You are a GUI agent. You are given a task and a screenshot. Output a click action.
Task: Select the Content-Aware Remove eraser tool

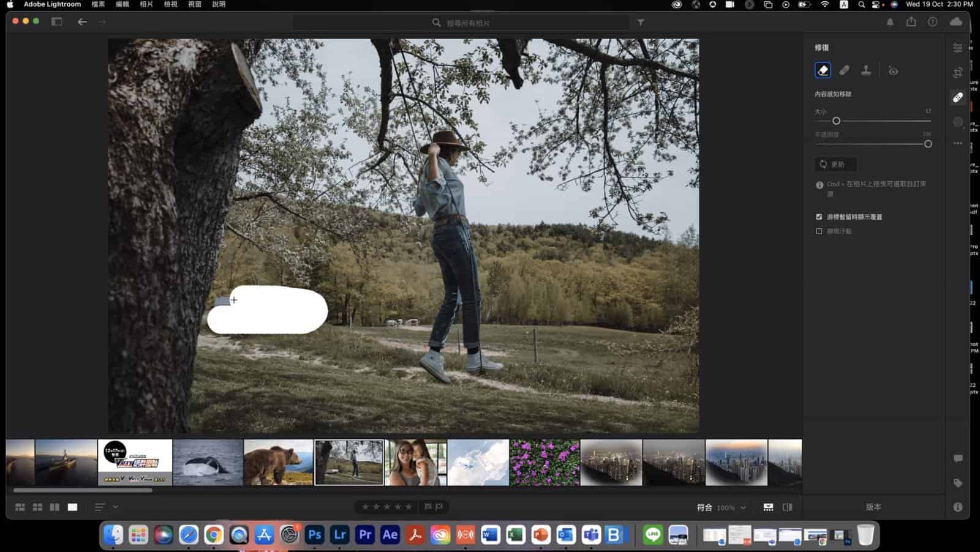pos(823,71)
